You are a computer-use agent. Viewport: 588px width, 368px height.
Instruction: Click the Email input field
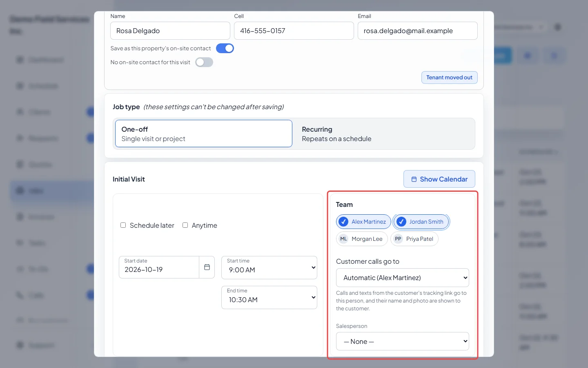(418, 31)
